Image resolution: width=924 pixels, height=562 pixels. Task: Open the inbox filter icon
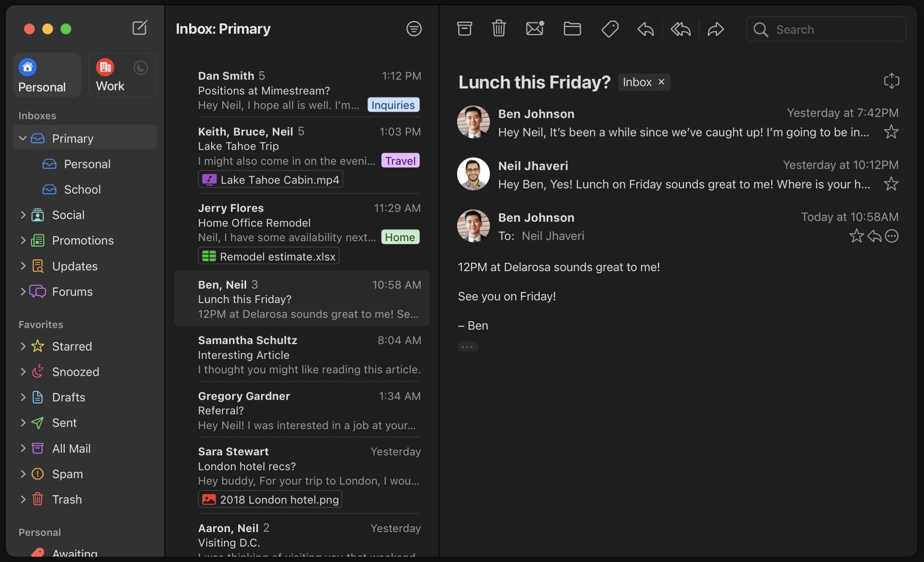click(413, 29)
